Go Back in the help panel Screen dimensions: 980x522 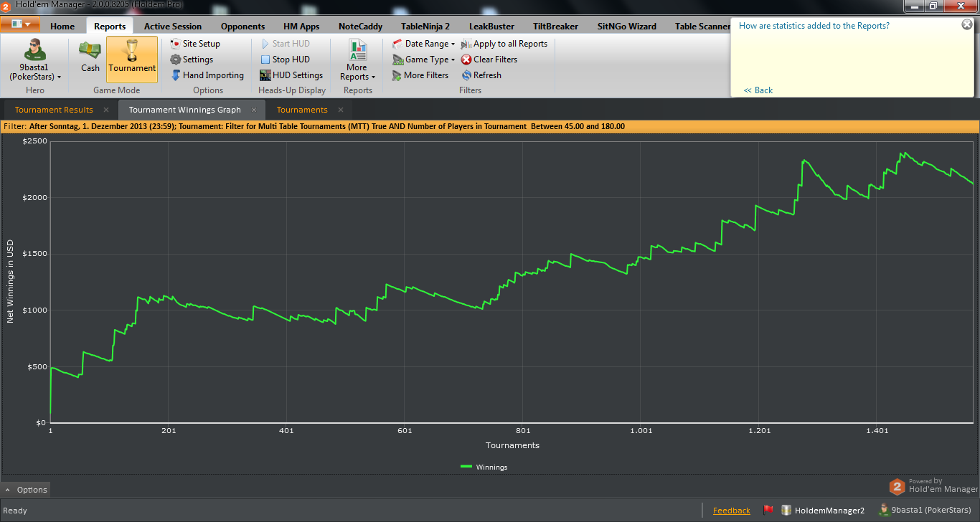pyautogui.click(x=758, y=90)
